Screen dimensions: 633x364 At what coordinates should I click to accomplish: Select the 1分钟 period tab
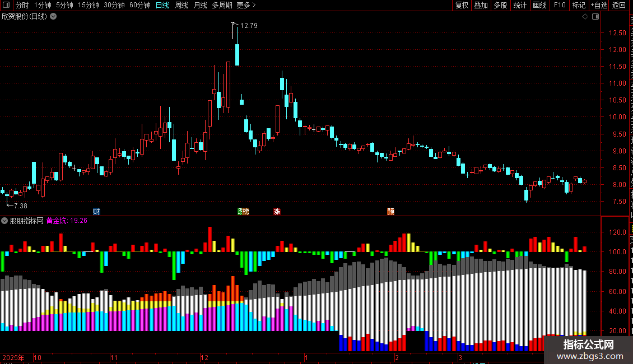43,5
